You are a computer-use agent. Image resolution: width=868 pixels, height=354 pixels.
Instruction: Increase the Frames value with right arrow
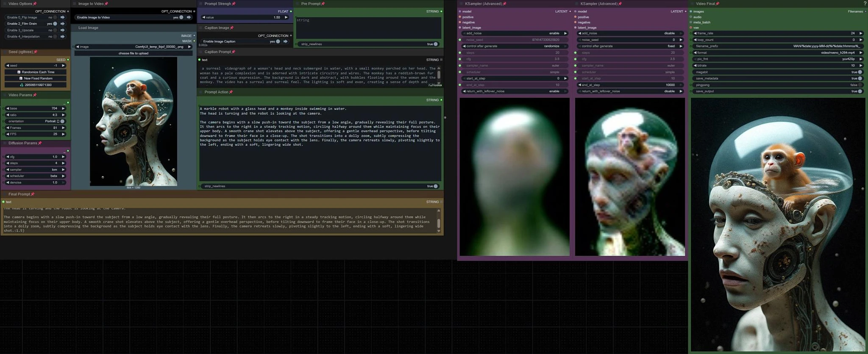pyautogui.click(x=63, y=128)
